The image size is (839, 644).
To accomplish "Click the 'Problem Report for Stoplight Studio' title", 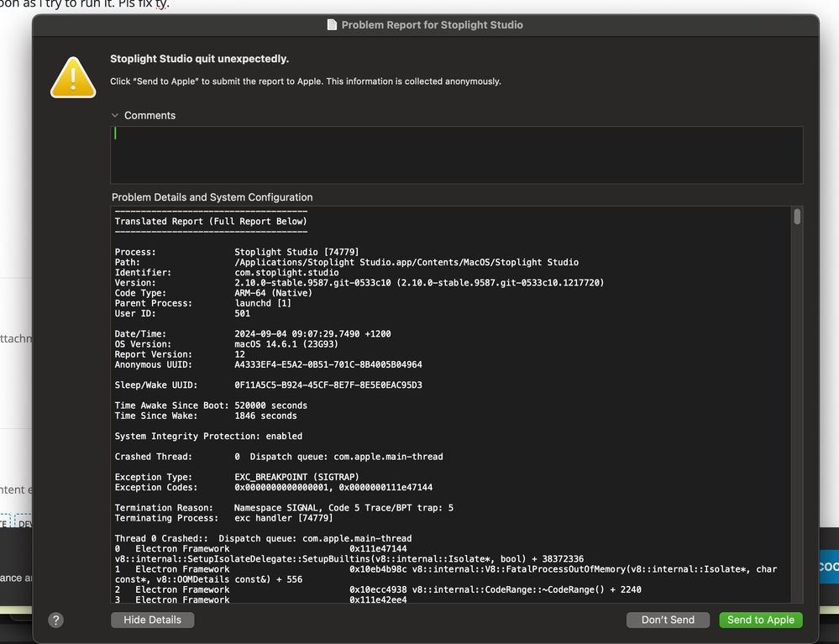I will [x=433, y=24].
